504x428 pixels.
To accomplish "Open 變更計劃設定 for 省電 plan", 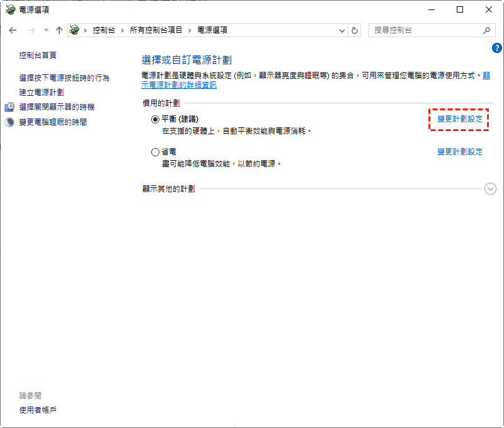I will pyautogui.click(x=460, y=152).
